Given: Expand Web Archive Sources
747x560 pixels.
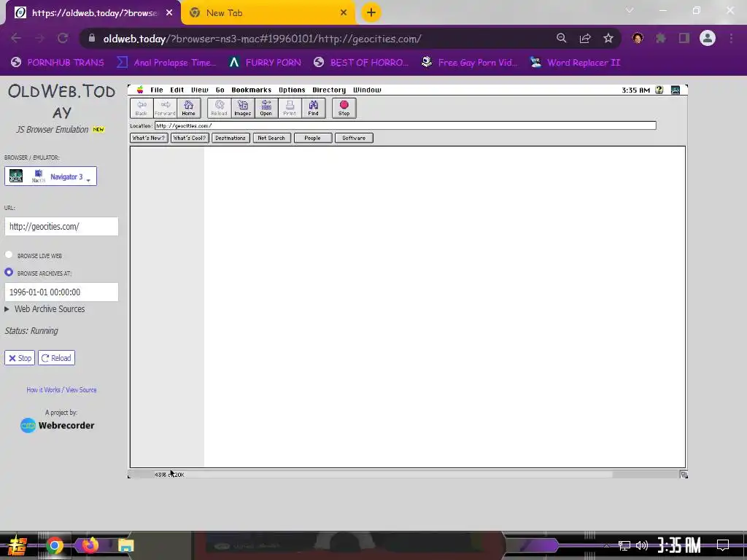Looking at the screenshot, I should pyautogui.click(x=44, y=309).
